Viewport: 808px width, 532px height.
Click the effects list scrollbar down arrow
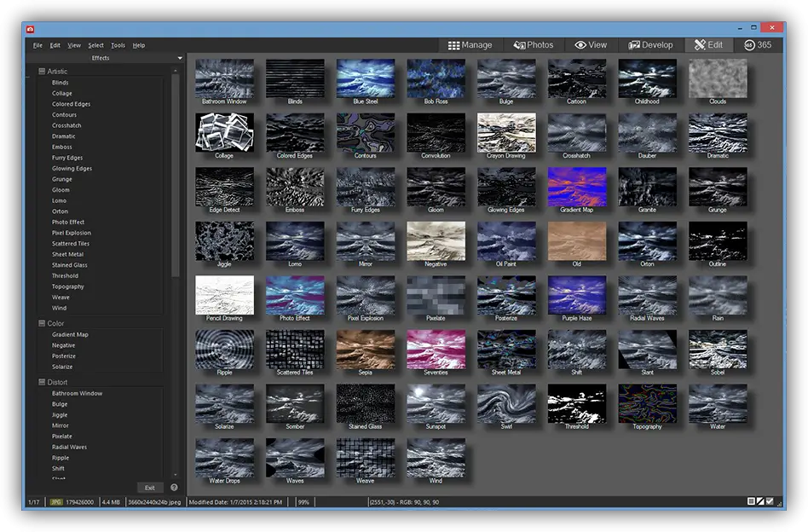coord(176,475)
